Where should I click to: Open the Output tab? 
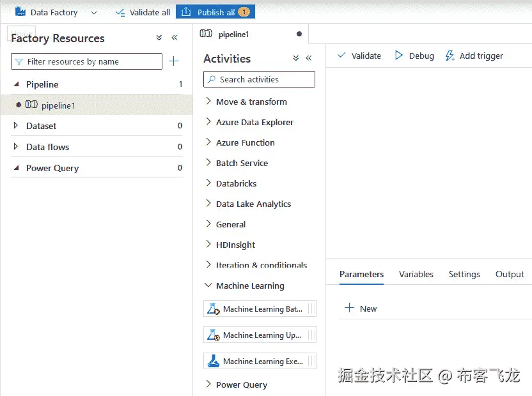point(510,274)
